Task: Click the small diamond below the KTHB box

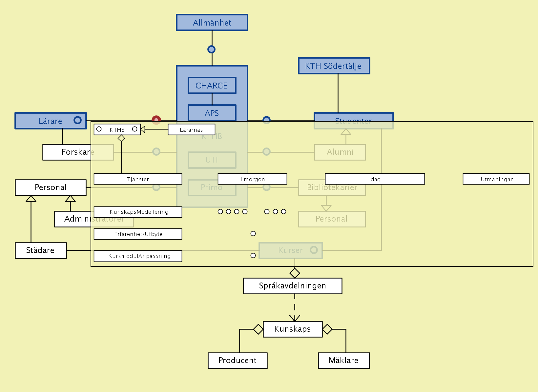Action: pyautogui.click(x=121, y=139)
